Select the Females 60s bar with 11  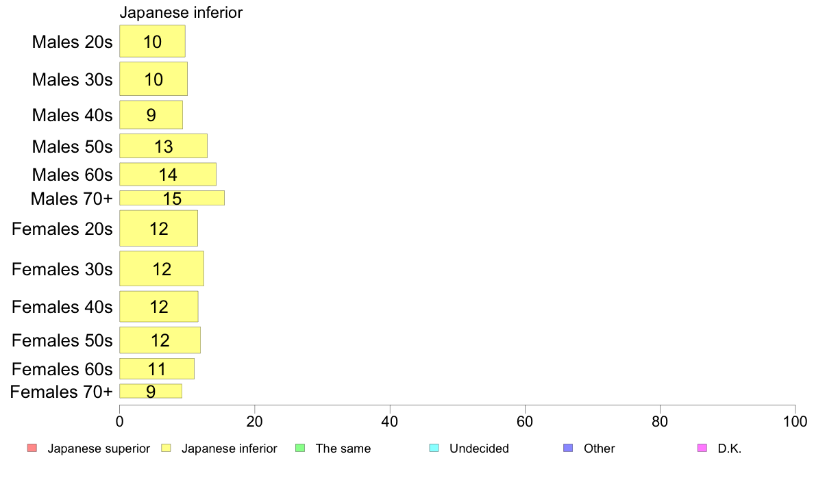[x=157, y=368]
